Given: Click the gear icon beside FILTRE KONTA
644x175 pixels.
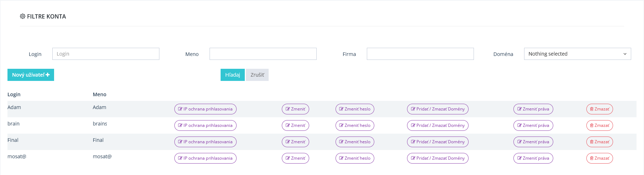Looking at the screenshot, I should [22, 16].
